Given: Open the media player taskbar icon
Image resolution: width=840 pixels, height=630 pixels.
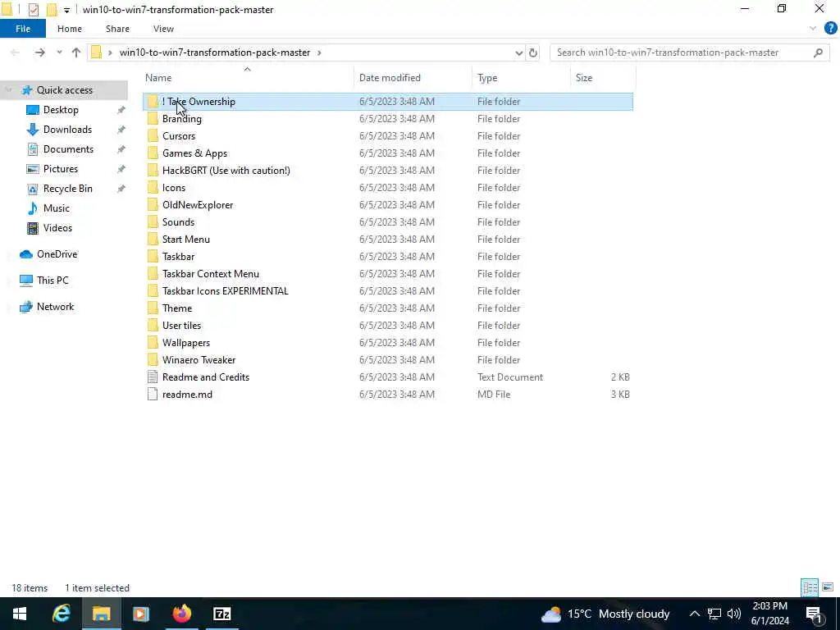Looking at the screenshot, I should pos(141,614).
